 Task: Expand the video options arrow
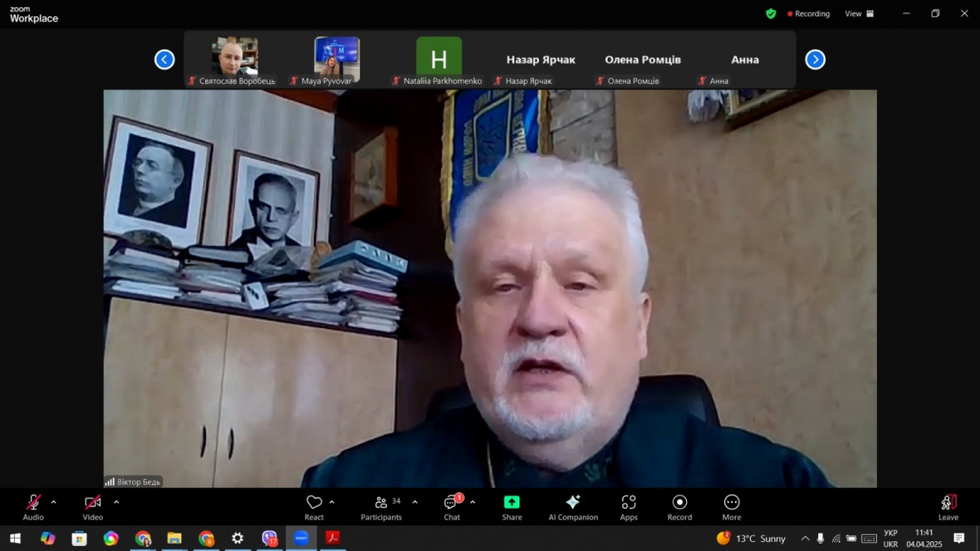(116, 502)
